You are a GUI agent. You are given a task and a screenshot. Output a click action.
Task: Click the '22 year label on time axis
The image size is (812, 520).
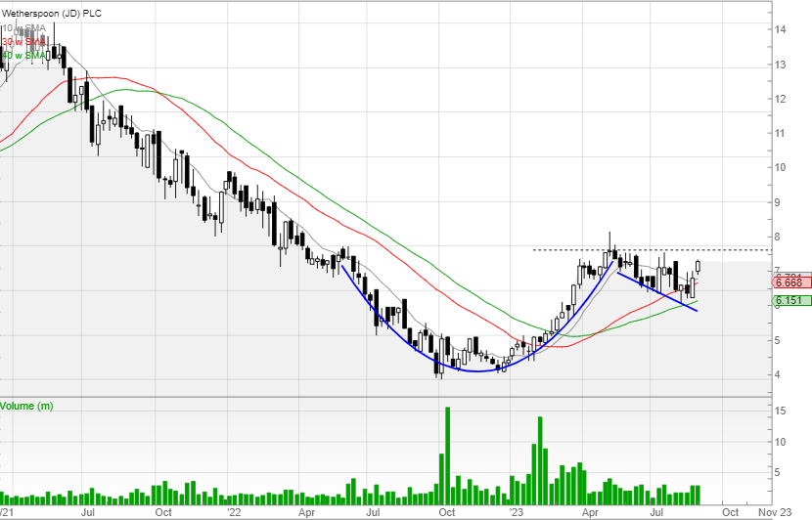tap(234, 512)
